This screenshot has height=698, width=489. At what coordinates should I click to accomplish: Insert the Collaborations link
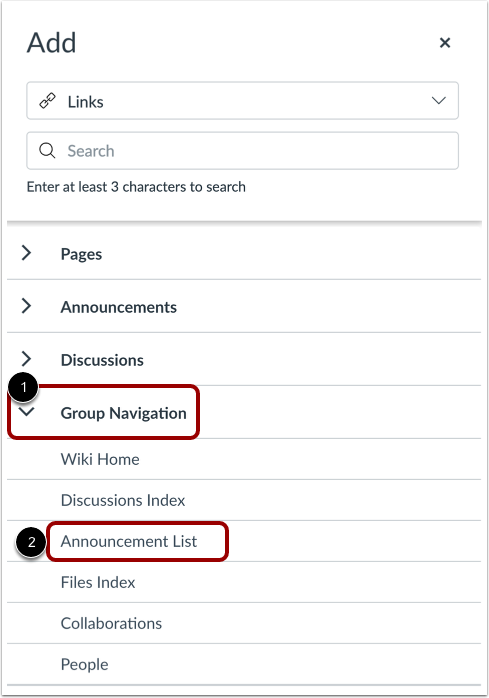pyautogui.click(x=111, y=623)
